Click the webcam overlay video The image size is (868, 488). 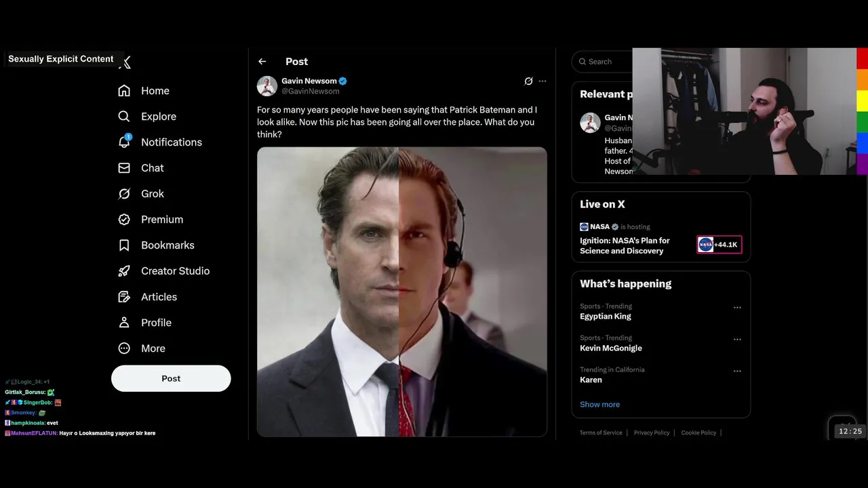point(745,111)
